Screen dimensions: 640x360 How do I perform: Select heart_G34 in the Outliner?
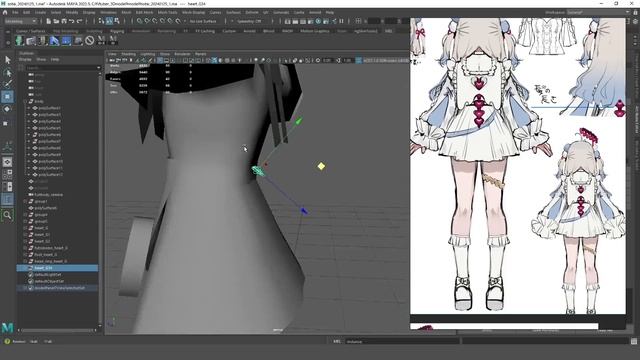click(43, 268)
